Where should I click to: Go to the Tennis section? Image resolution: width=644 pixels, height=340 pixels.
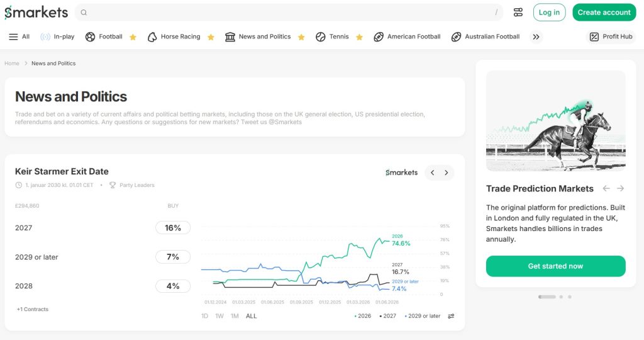332,37
